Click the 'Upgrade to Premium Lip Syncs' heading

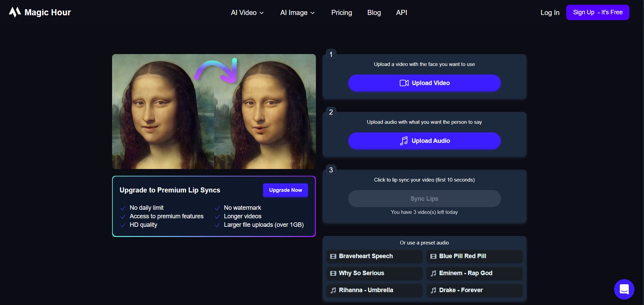pyautogui.click(x=170, y=190)
